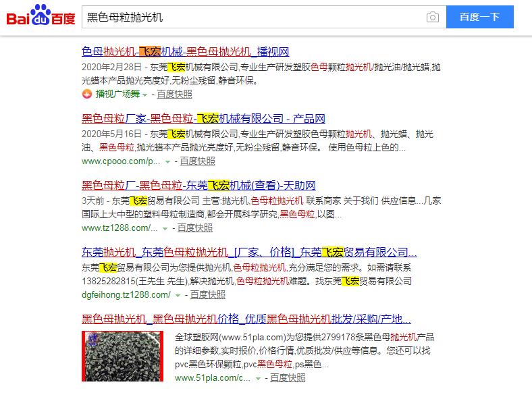The height and width of the screenshot is (395, 532).
Task: Click phone number 13825282815 in snippet
Action: pos(109,281)
